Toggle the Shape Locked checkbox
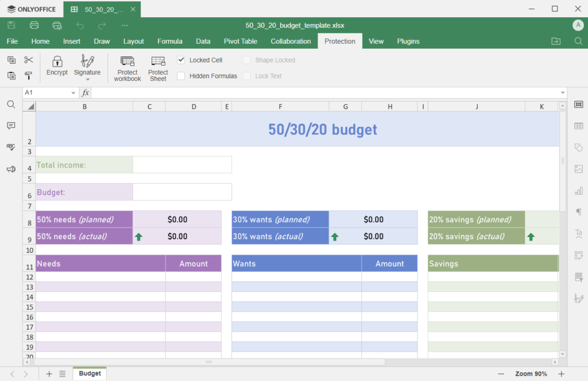This screenshot has width=588, height=381. [x=247, y=60]
